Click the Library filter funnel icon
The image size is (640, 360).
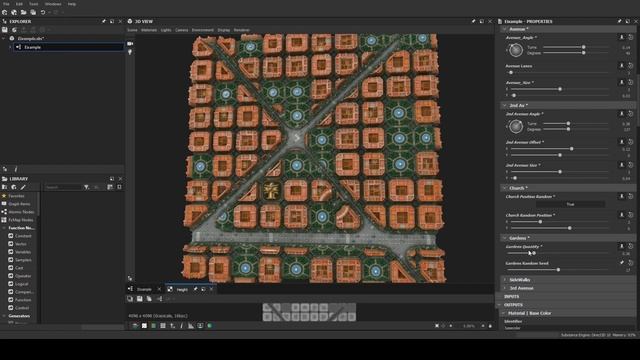87,187
